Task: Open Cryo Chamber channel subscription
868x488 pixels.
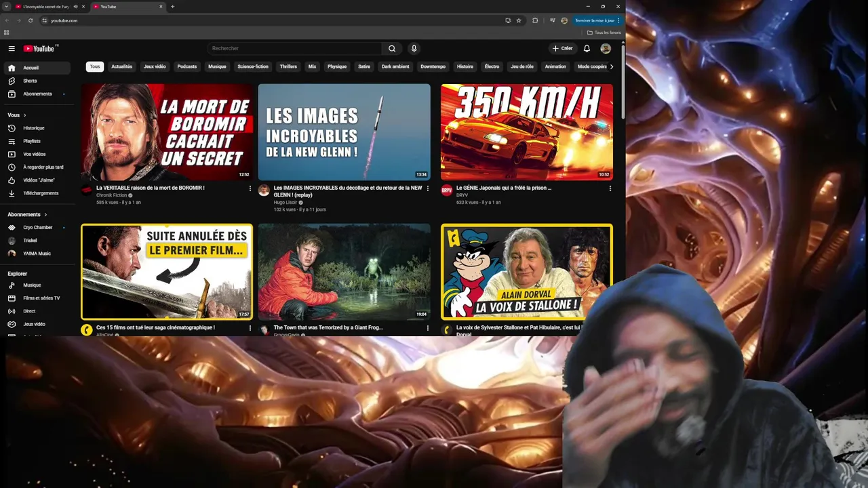Action: coord(37,228)
